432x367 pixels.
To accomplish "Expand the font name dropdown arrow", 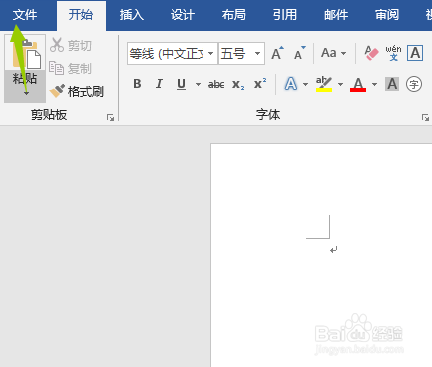I will tap(211, 53).
